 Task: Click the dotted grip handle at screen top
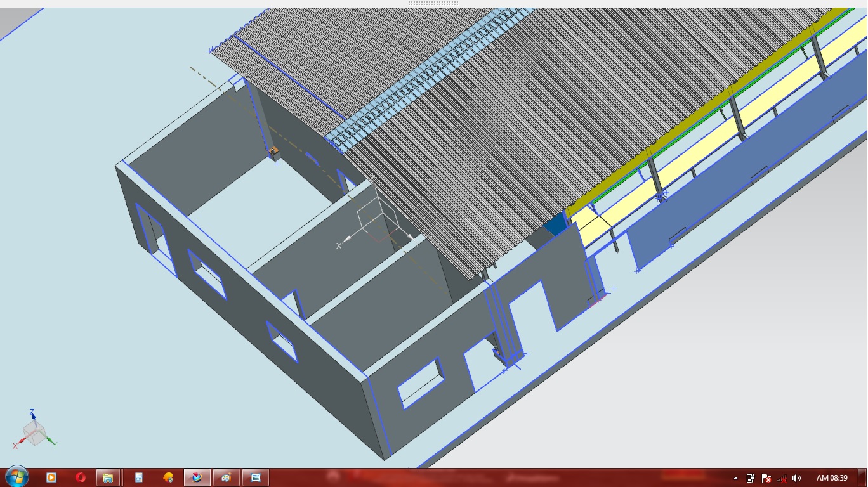[x=433, y=3]
